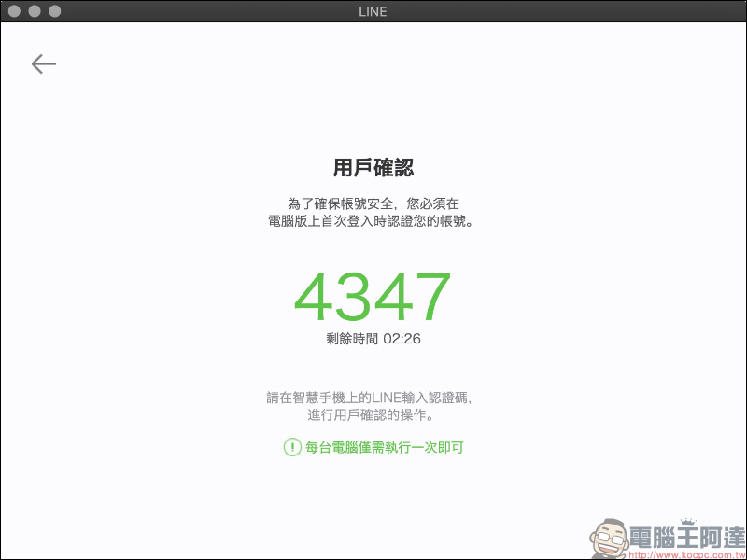747x560 pixels.
Task: Minimize LINE window with middle titlebar button
Action: pos(35,11)
